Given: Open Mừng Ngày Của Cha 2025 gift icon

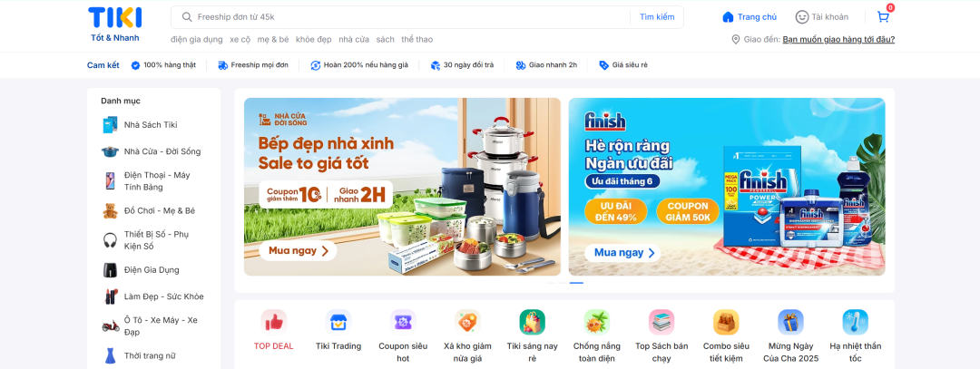Looking at the screenshot, I should point(790,322).
